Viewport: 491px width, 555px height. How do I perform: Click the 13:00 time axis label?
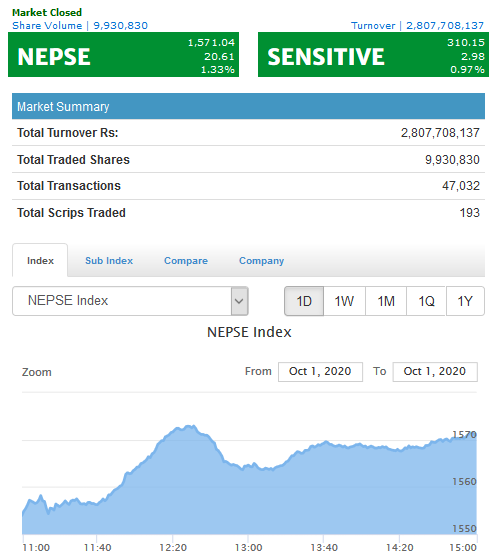(x=249, y=547)
